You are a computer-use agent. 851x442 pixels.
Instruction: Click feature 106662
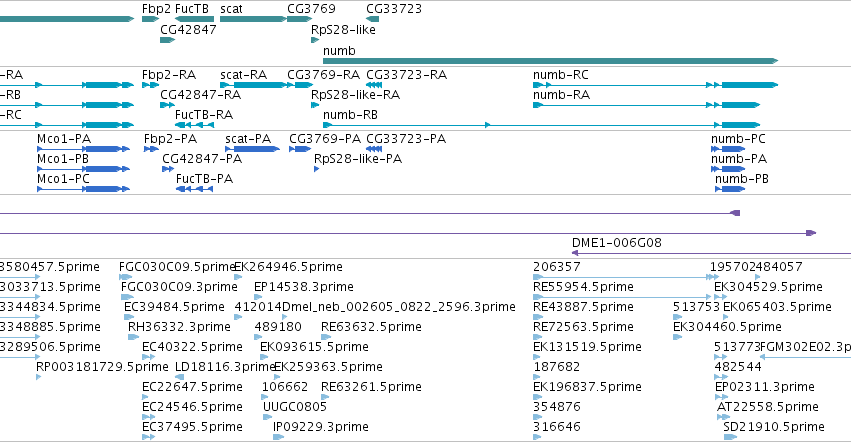pos(265,397)
